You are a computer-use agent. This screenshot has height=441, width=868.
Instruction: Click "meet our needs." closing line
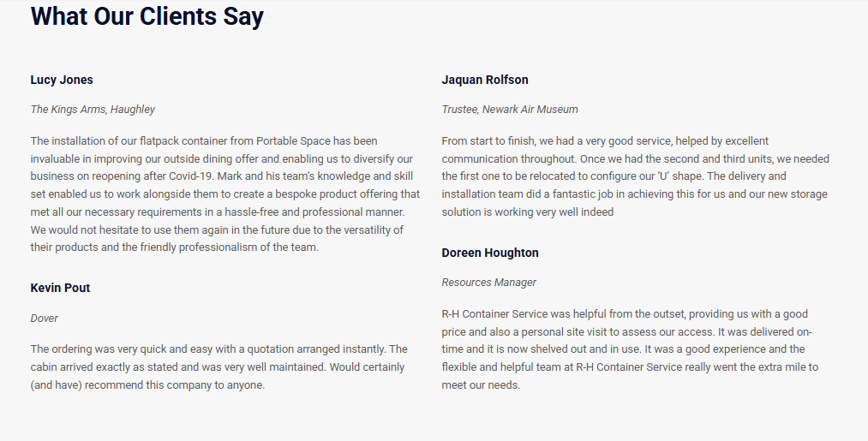click(x=481, y=385)
